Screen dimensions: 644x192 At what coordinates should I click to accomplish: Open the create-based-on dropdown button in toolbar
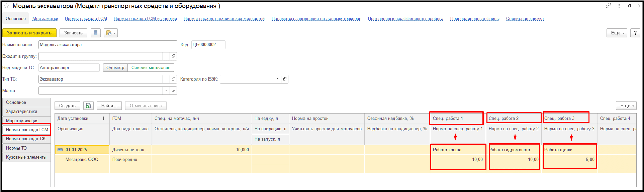coord(111,33)
